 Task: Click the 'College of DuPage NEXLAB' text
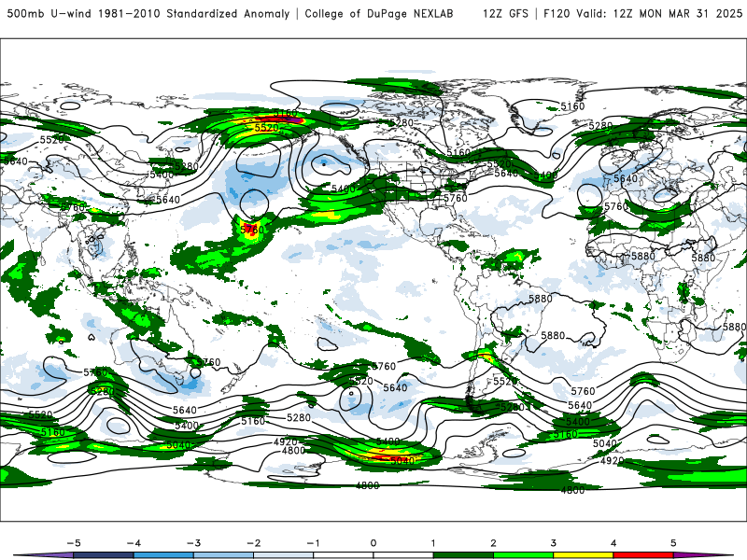tap(379, 13)
